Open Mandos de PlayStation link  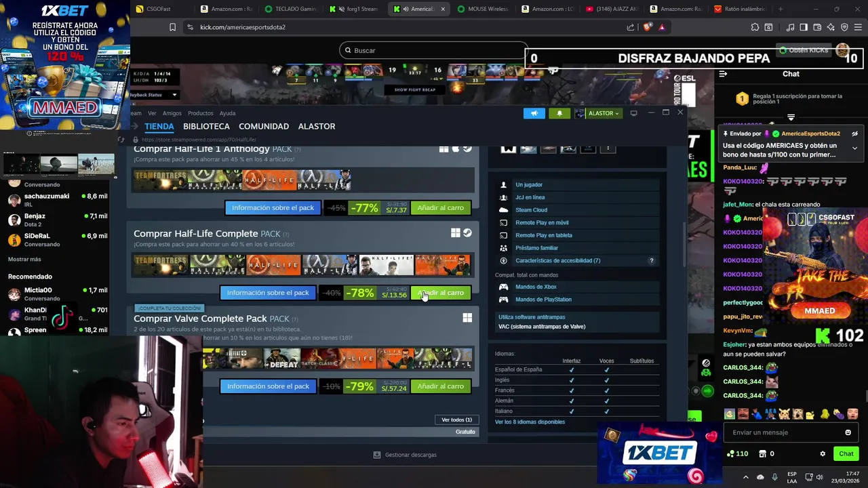[x=543, y=300]
